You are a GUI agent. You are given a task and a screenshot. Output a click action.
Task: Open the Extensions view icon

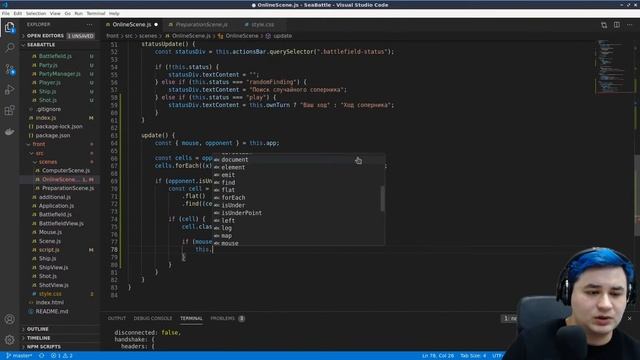pyautogui.click(x=9, y=111)
